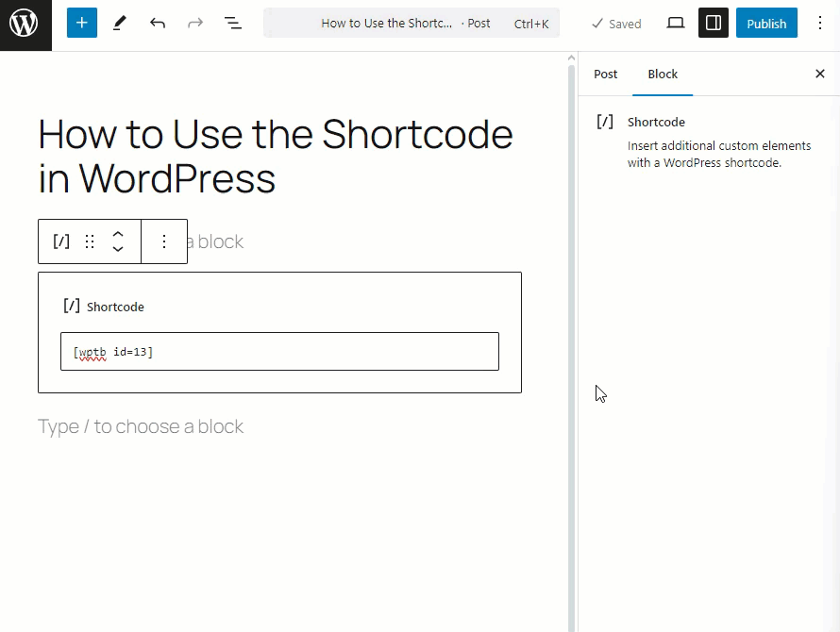Screen dimensions: 840x632
Task: Click the post title heading
Action: click(x=276, y=156)
